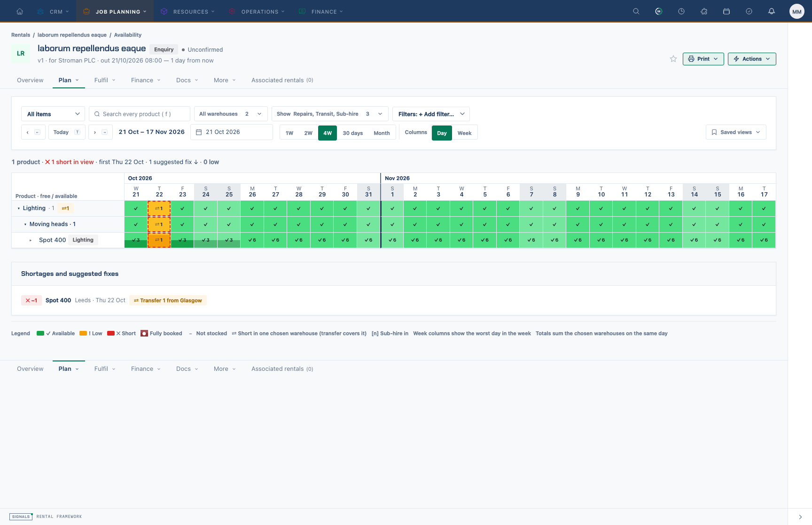Open the top Fulfil tab menu
The height and width of the screenshot is (525, 812).
coord(105,80)
